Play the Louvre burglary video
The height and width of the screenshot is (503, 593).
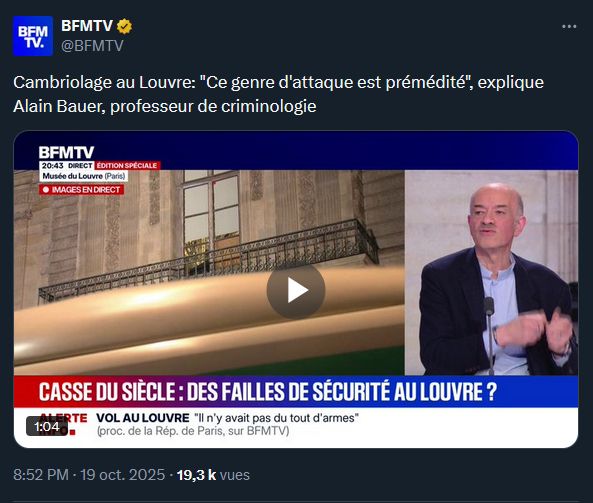[296, 290]
